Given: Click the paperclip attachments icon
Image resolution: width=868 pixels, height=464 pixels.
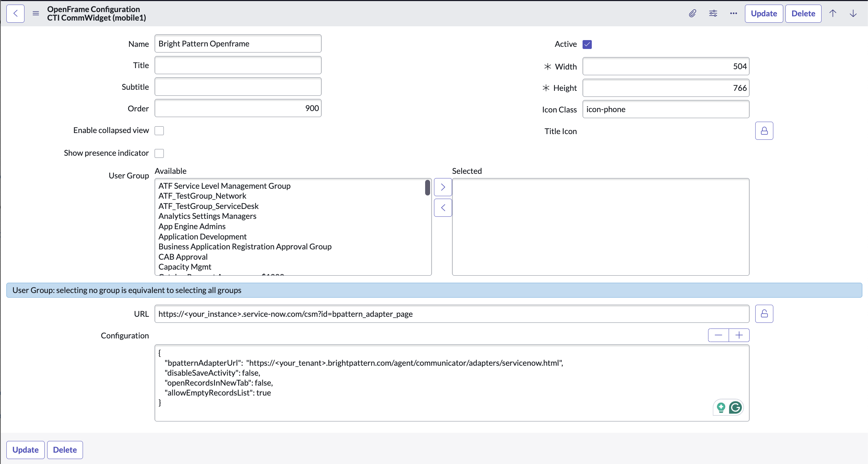Looking at the screenshot, I should pos(692,13).
